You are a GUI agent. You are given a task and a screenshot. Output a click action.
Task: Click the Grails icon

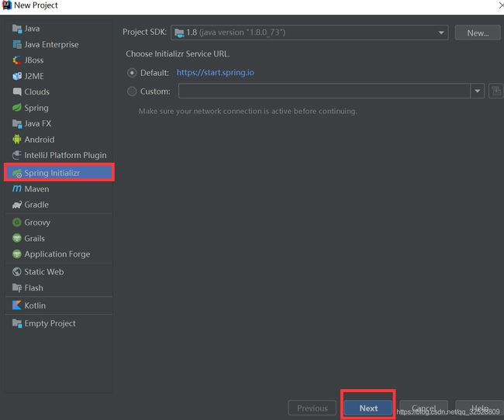[17, 238]
